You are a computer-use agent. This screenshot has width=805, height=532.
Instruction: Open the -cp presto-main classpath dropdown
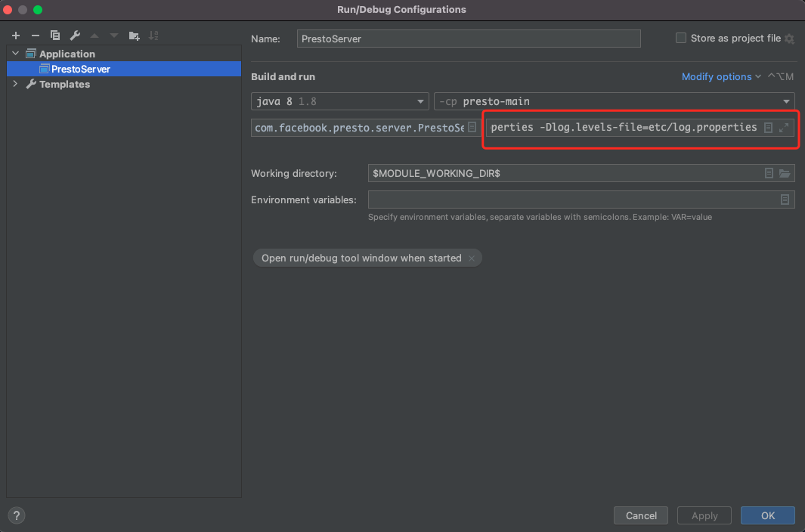pos(614,101)
